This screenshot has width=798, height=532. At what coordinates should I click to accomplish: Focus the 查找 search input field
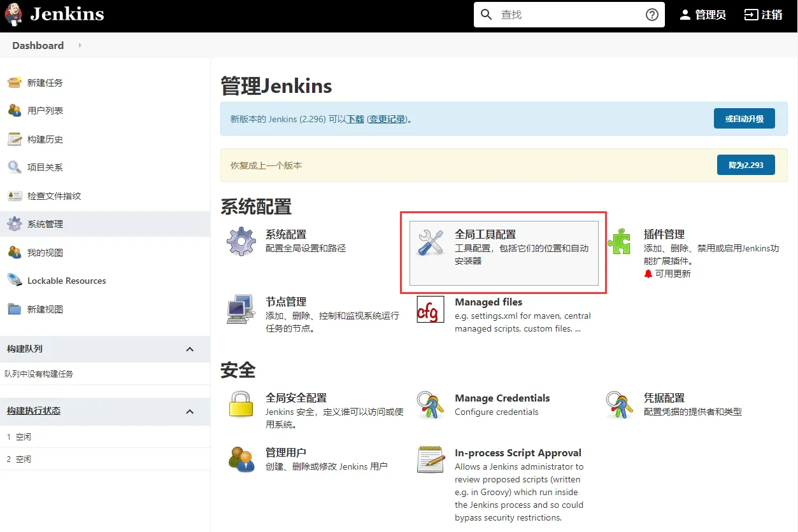(569, 15)
